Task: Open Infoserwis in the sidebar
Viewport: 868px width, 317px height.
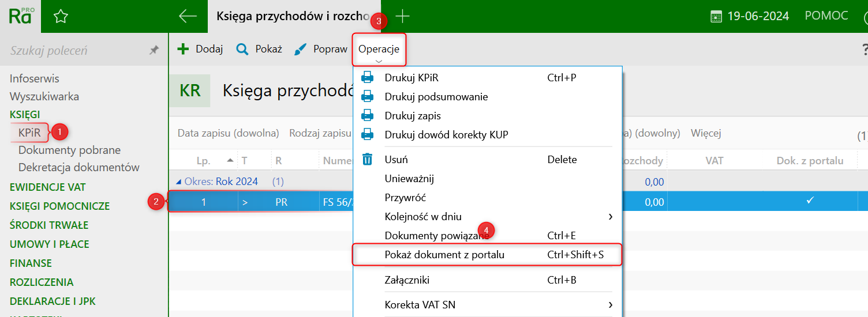Action: coord(34,78)
